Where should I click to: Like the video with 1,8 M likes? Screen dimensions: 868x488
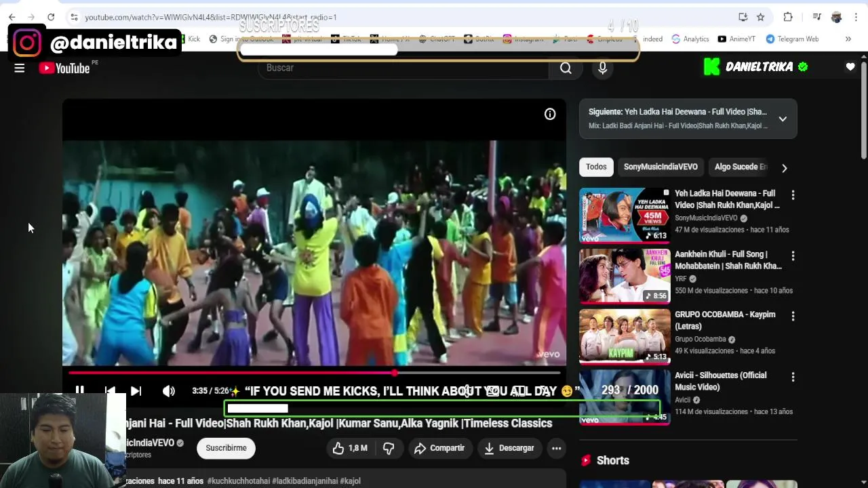coord(350,448)
